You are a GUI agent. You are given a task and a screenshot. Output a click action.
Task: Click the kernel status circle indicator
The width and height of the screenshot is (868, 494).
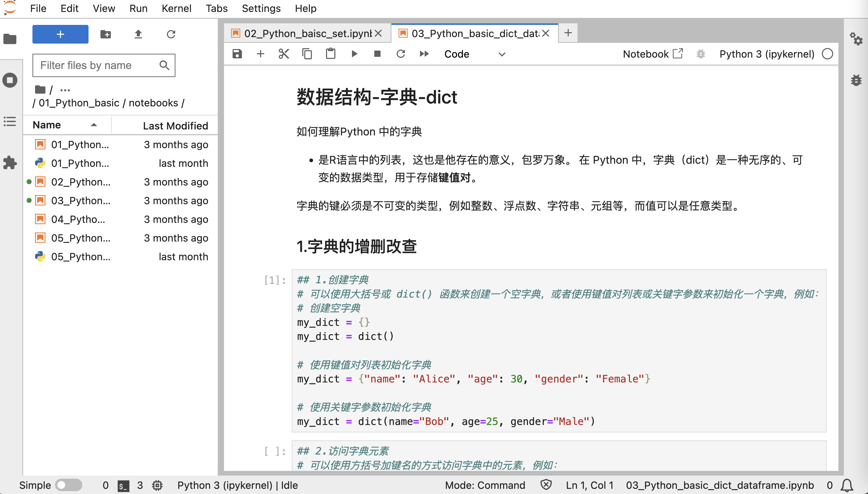[x=827, y=54]
